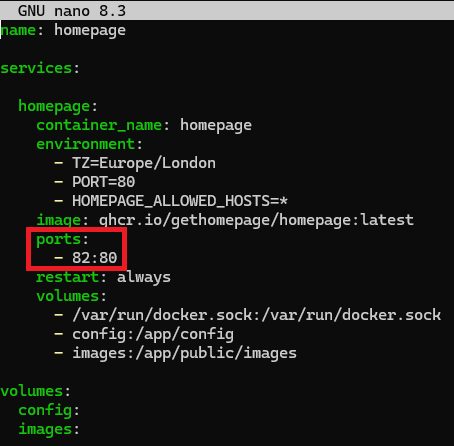Click the indented 'homepage:' service key

point(58,106)
